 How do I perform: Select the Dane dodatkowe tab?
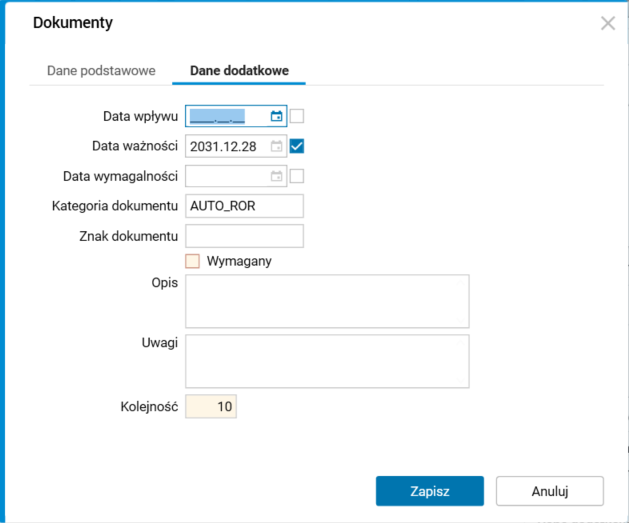click(240, 72)
